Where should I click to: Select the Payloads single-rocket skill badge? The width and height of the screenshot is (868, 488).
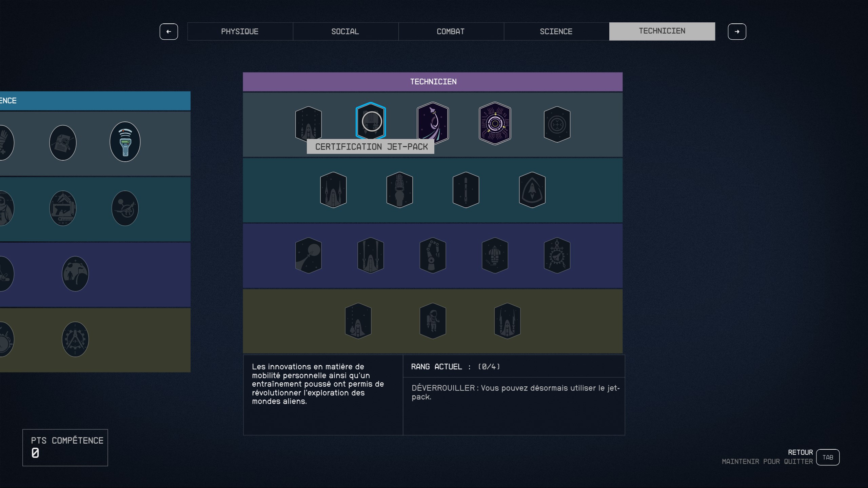click(x=466, y=190)
